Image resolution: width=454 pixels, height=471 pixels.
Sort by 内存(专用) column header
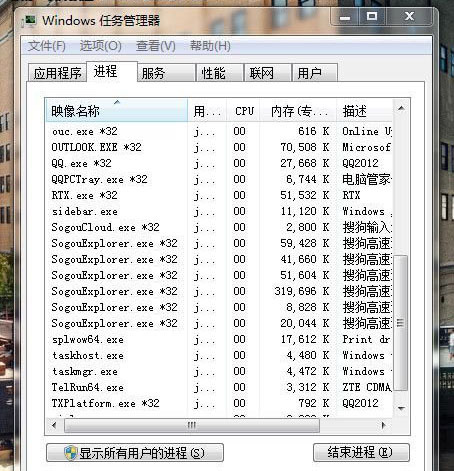[x=298, y=111]
